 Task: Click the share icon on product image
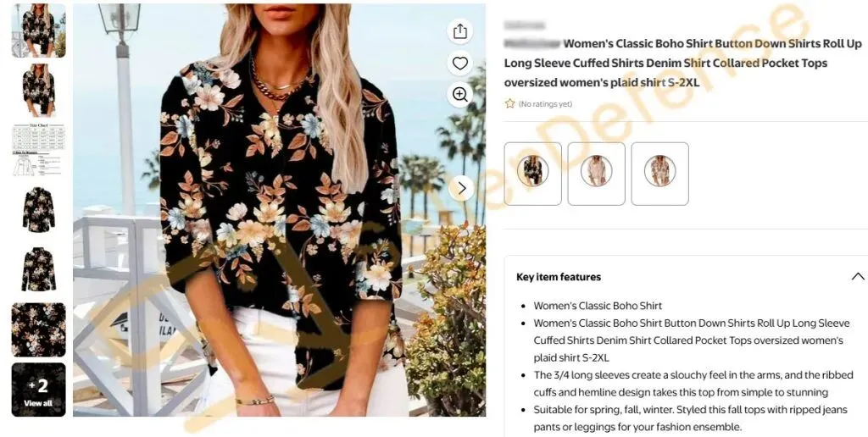pos(460,31)
